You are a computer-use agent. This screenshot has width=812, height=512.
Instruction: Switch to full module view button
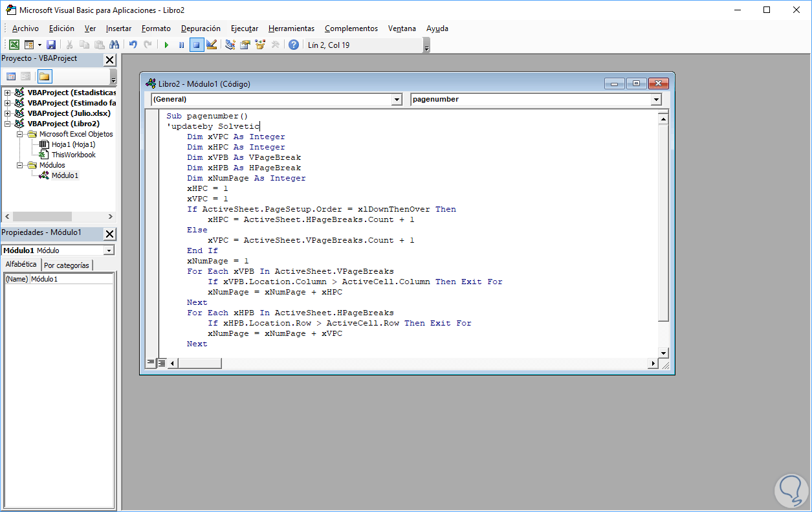click(x=161, y=363)
